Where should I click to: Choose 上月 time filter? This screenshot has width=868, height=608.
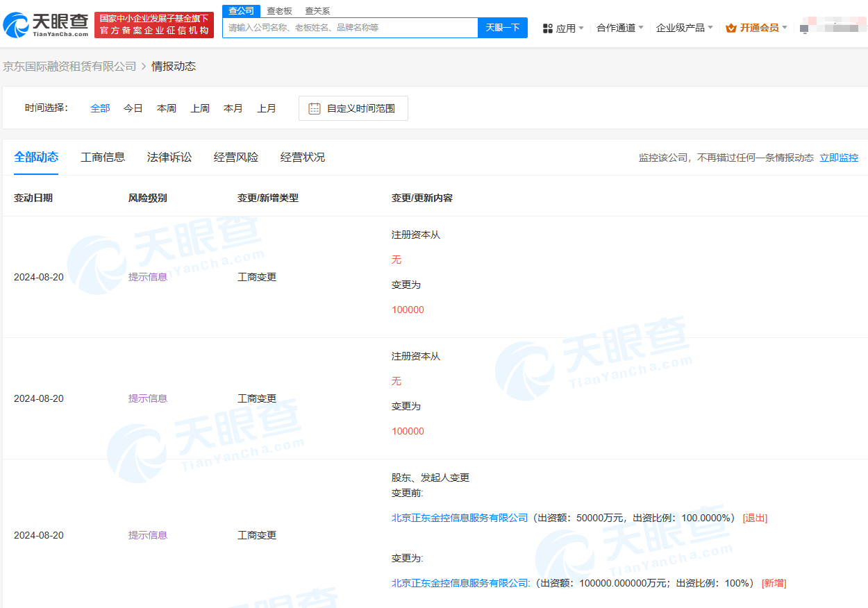267,108
